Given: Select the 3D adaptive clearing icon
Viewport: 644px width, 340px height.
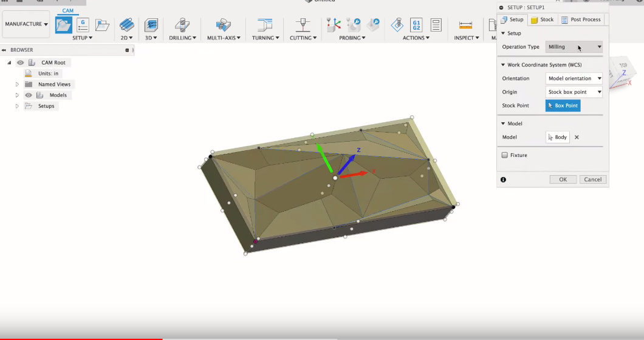Looking at the screenshot, I should pyautogui.click(x=151, y=25).
